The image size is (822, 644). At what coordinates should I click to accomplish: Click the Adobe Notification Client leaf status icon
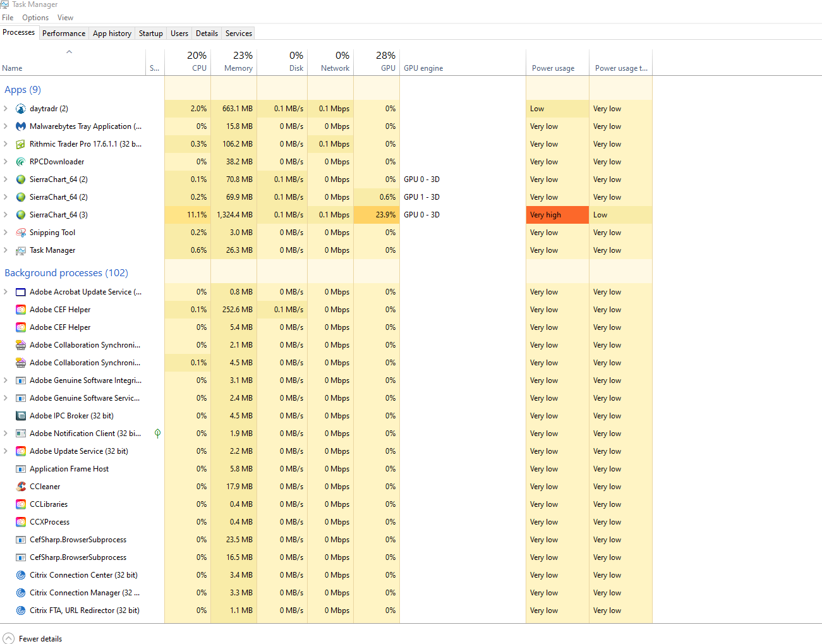coord(157,434)
